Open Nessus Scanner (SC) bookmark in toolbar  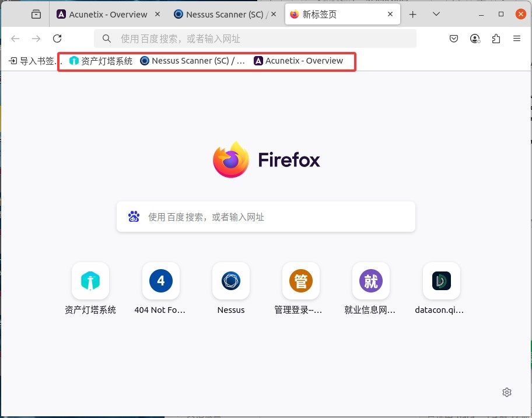[x=192, y=61]
